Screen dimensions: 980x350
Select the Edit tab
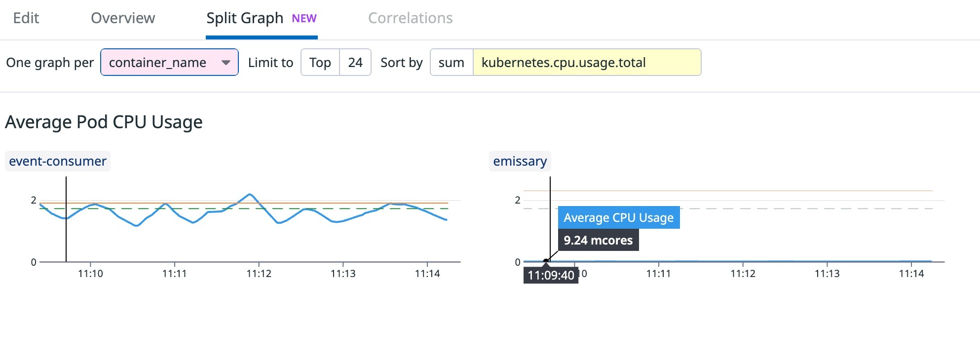26,18
